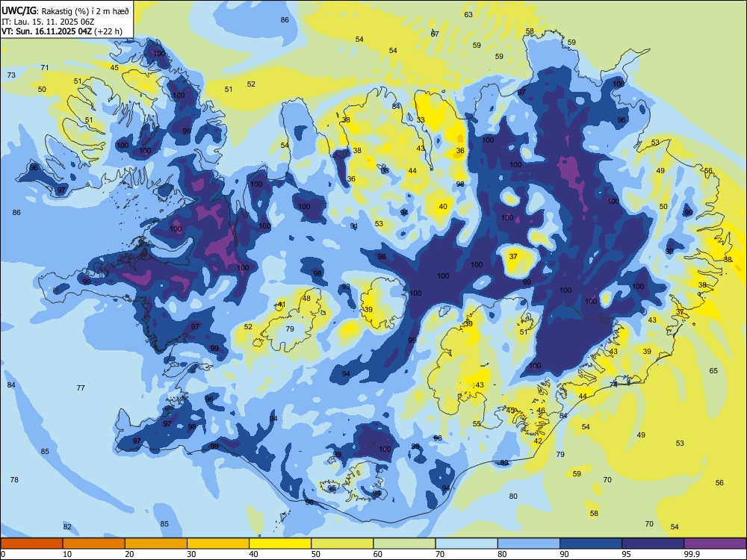Viewport: 747px width, 560px height.
Task: Click the map value '91' in the north-central area
Action: (354, 225)
